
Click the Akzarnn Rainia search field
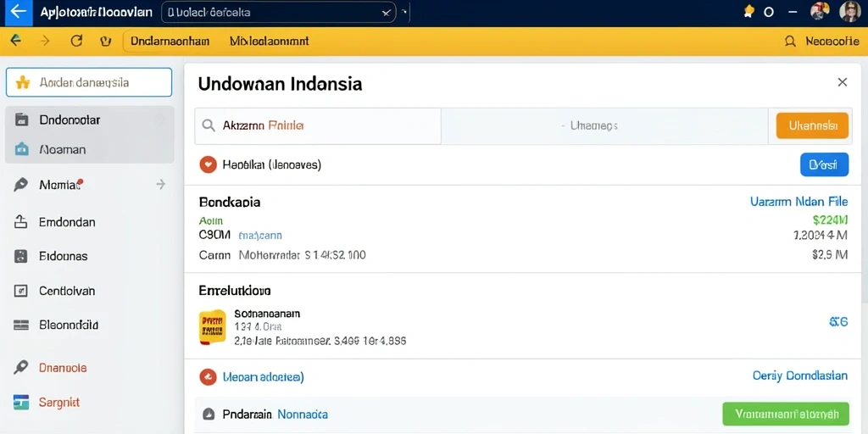tap(318, 125)
